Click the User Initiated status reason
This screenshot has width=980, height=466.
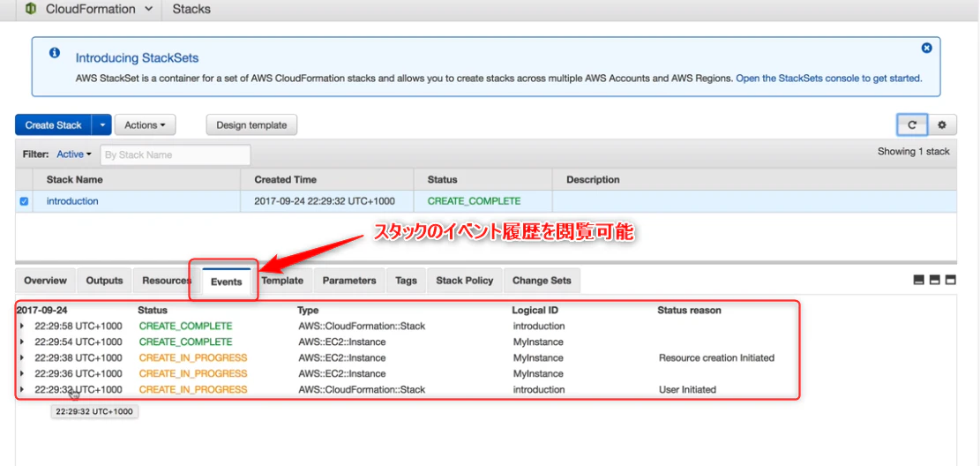pyautogui.click(x=687, y=390)
